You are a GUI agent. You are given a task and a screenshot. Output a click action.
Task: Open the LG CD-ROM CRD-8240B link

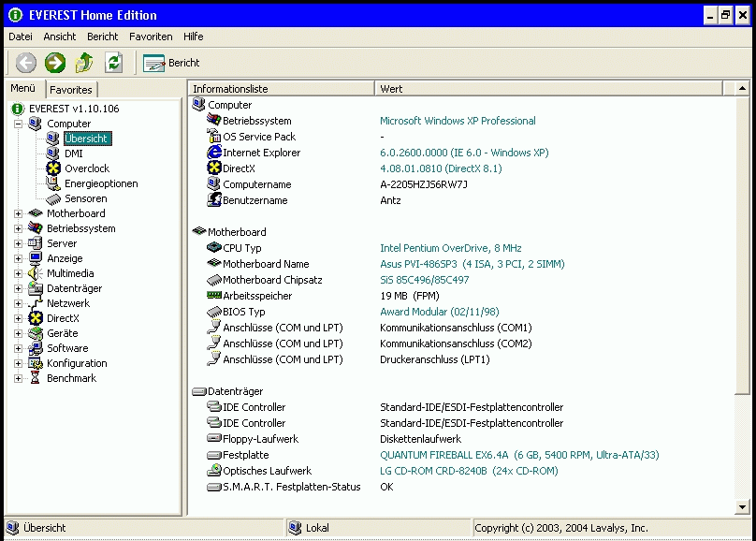469,471
